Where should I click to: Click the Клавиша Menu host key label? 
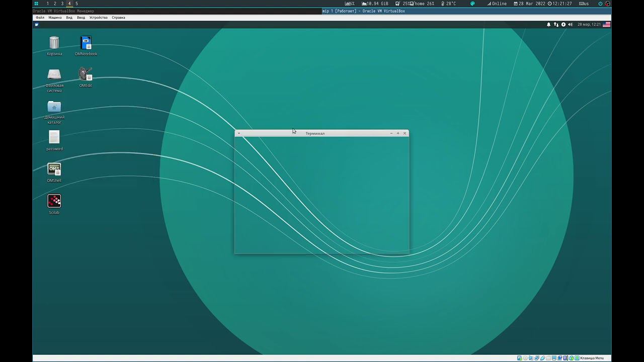point(592,358)
